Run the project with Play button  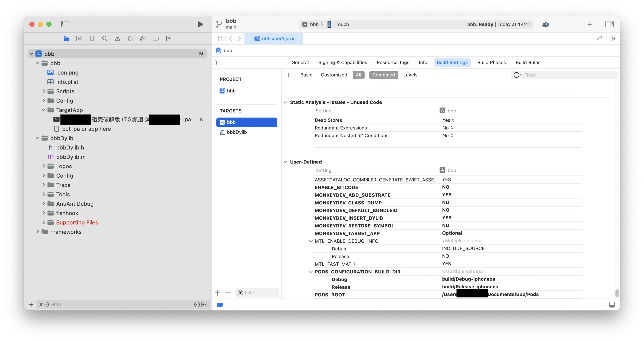click(200, 24)
